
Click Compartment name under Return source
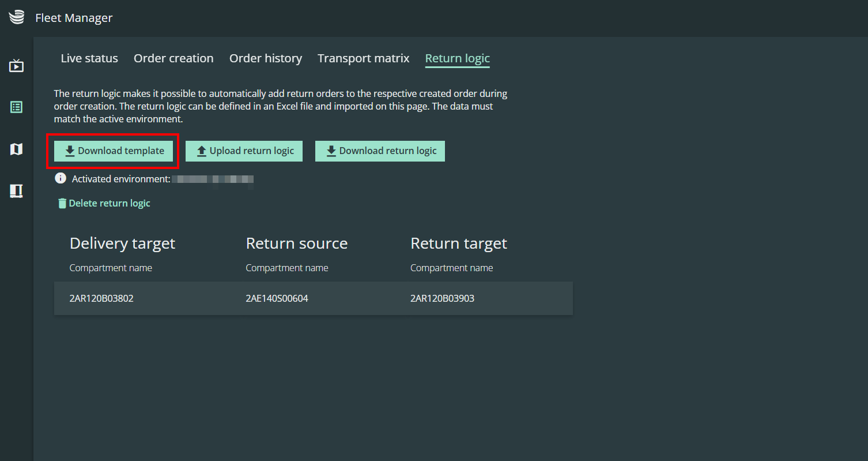287,268
